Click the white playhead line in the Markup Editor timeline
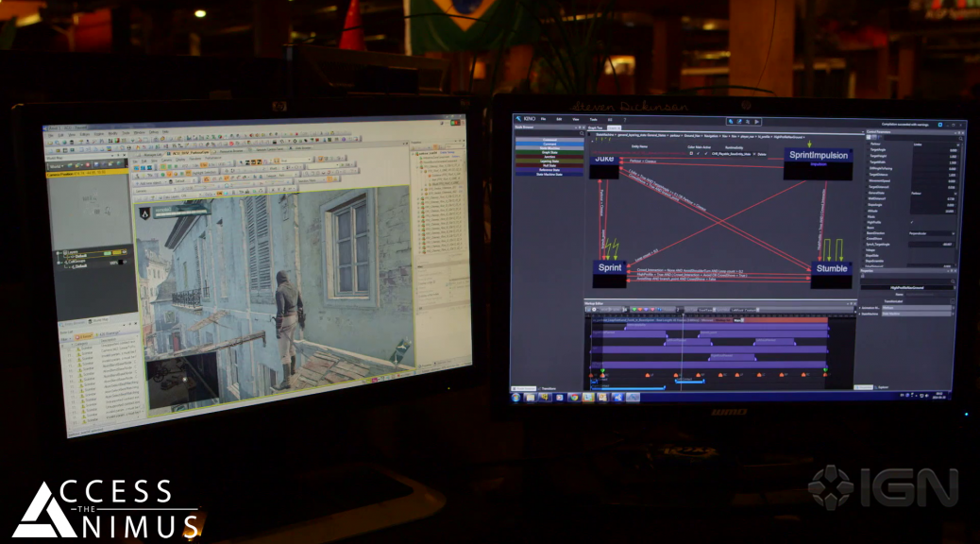The height and width of the screenshot is (544, 980). point(682,348)
